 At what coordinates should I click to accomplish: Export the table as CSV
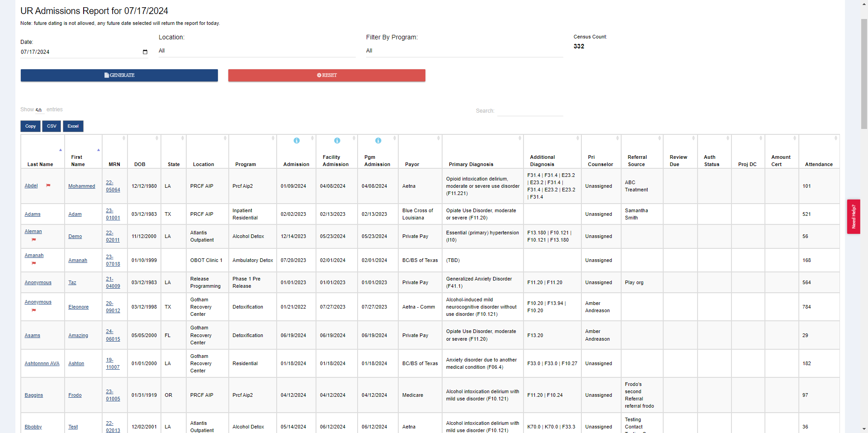[52, 126]
